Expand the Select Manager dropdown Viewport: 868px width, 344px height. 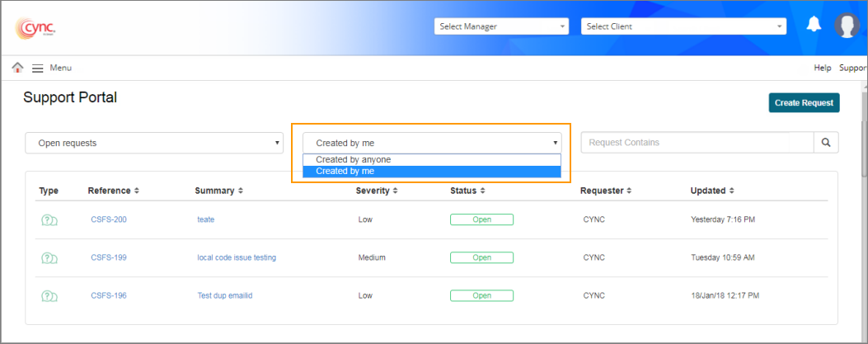(502, 26)
